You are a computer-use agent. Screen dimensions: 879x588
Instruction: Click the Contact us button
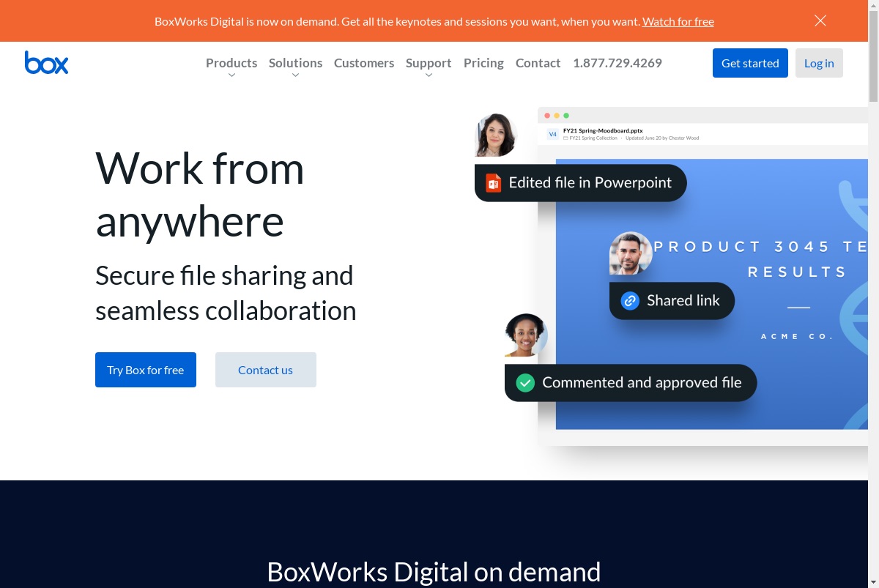coord(266,370)
